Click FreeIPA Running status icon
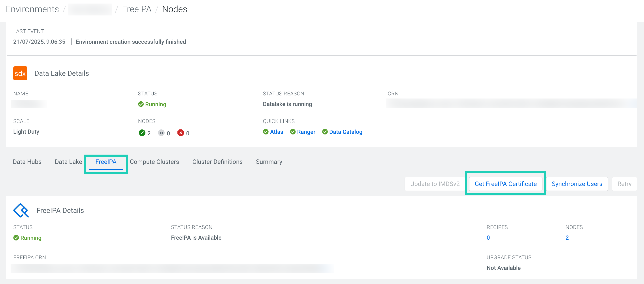This screenshot has height=284, width=644. (16, 238)
